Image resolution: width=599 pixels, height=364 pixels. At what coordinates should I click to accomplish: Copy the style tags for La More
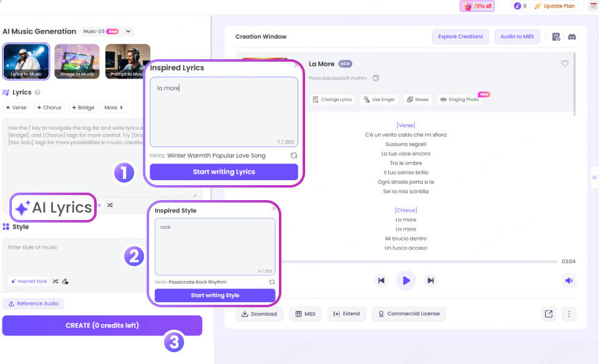click(376, 78)
